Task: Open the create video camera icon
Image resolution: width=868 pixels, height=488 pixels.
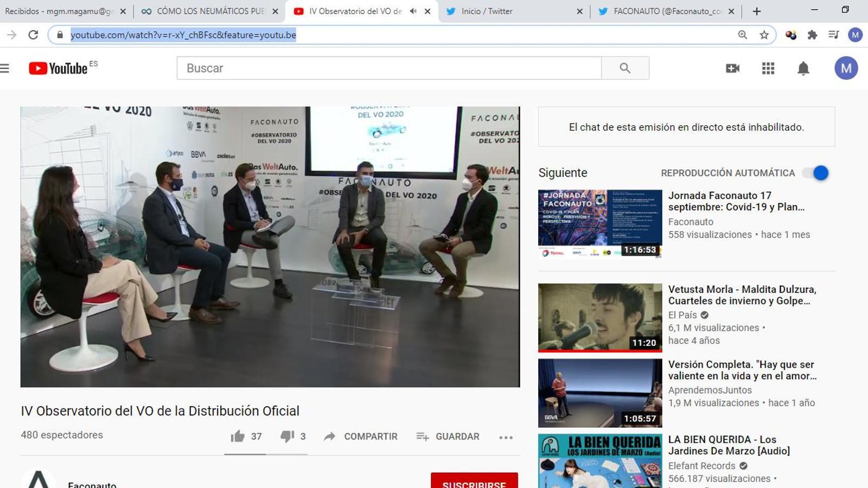Action: (732, 68)
